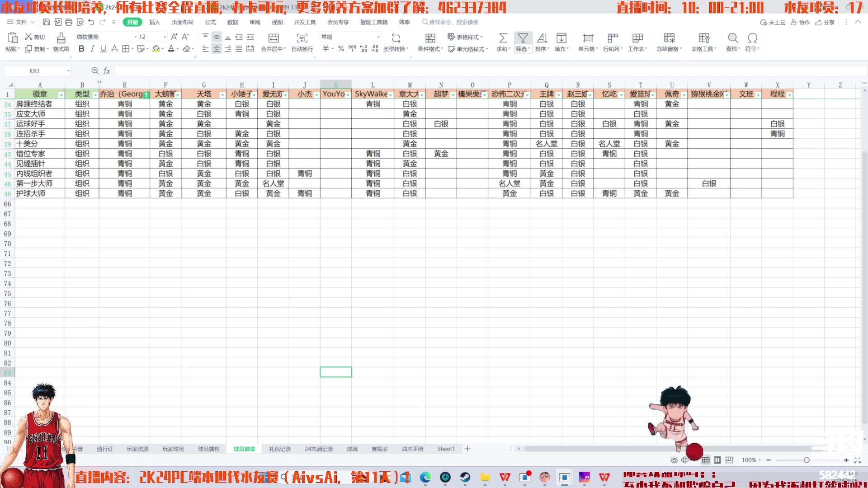Toggle underline formatting

click(104, 49)
